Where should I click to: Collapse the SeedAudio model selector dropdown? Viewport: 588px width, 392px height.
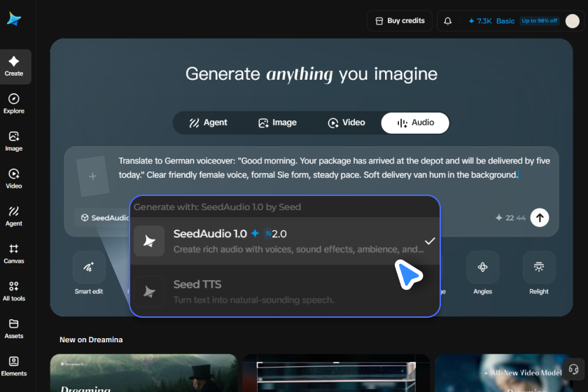103,218
